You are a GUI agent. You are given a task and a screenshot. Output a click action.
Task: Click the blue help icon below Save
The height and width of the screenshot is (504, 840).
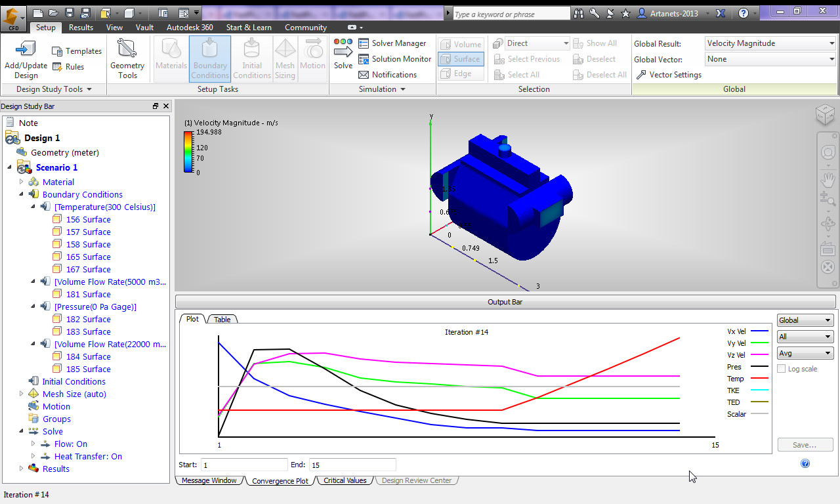tap(805, 463)
